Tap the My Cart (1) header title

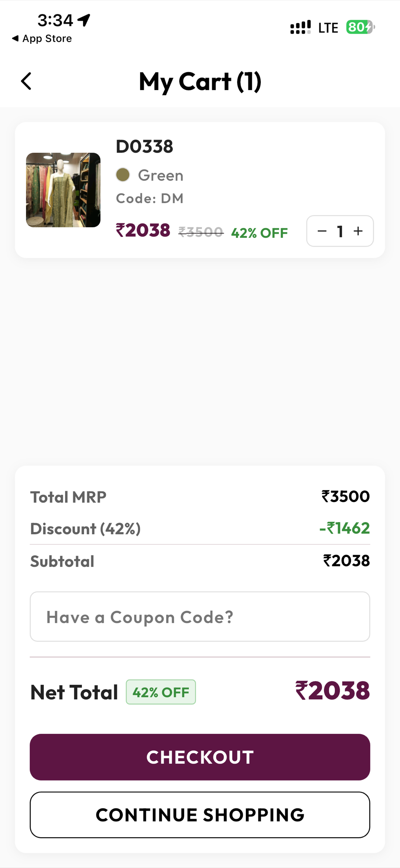(x=200, y=82)
